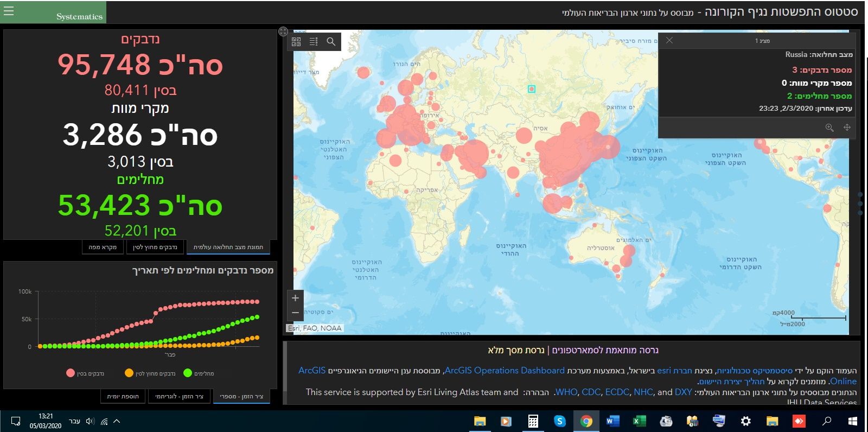The height and width of the screenshot is (432, 868).
Task: Toggle the מחלימים chart series in legend
Action: tap(199, 373)
